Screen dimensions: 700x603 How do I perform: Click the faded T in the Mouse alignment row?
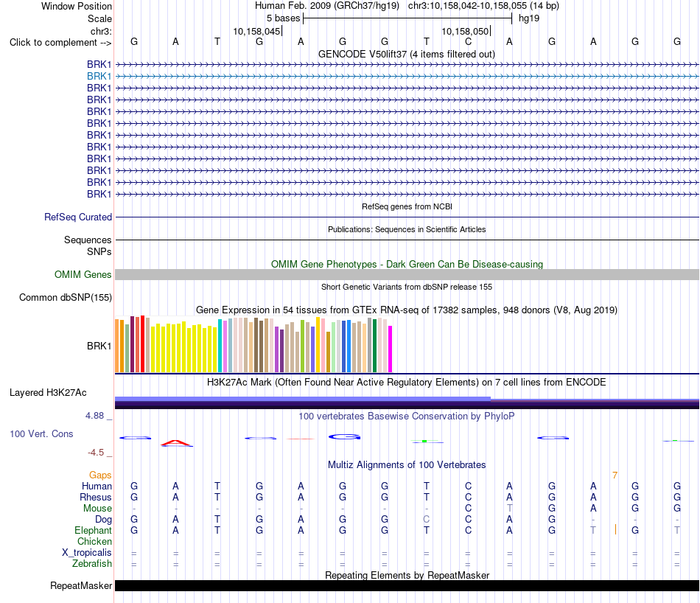tap(509, 509)
